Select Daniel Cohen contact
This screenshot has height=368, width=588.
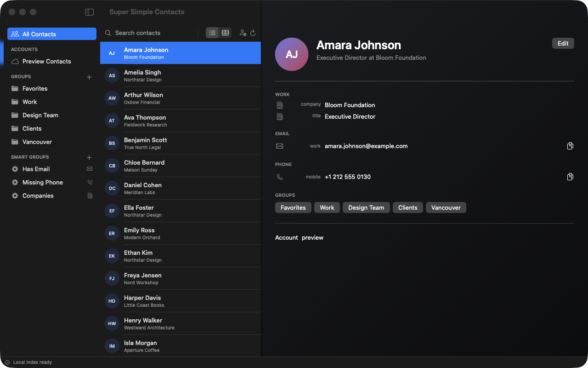(181, 188)
